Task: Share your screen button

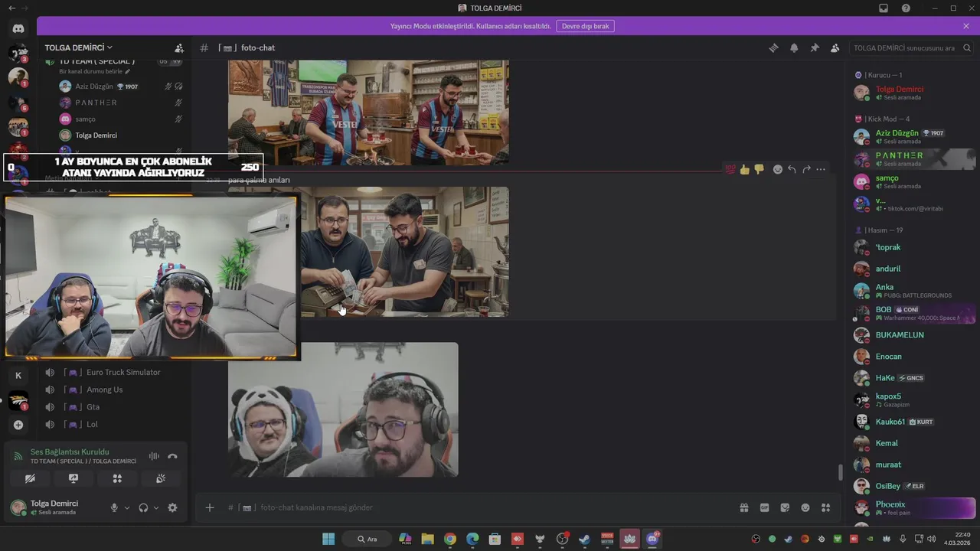Action: (73, 478)
